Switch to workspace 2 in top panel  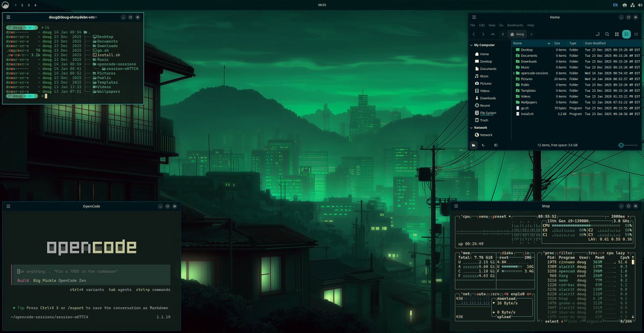click(22, 5)
